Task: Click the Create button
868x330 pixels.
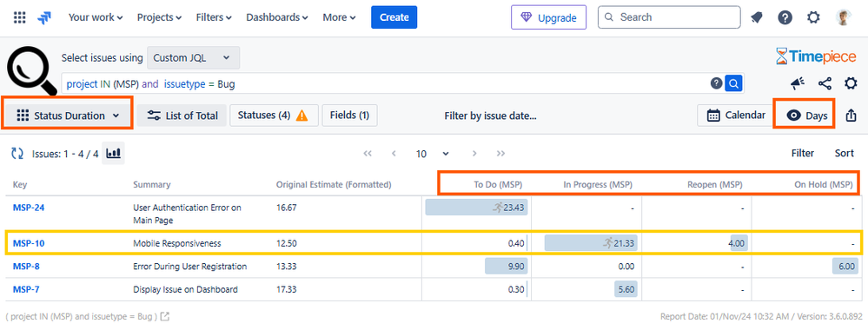Action: coord(394,17)
